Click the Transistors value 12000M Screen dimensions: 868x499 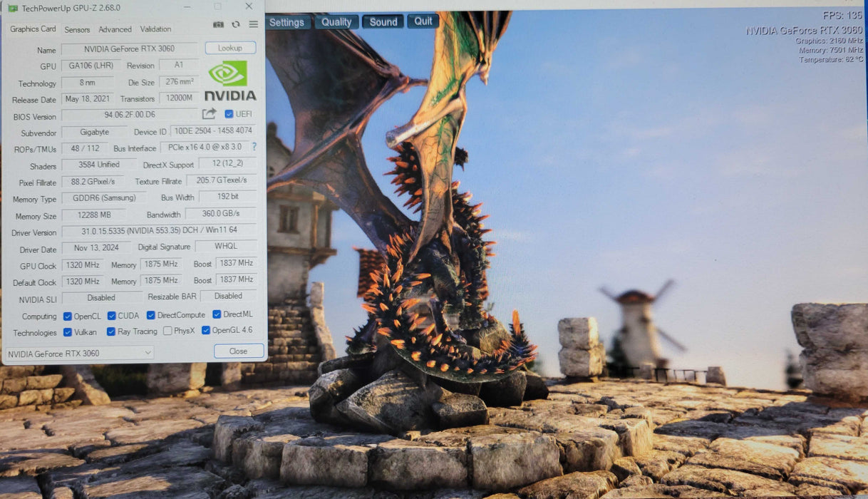(x=179, y=98)
